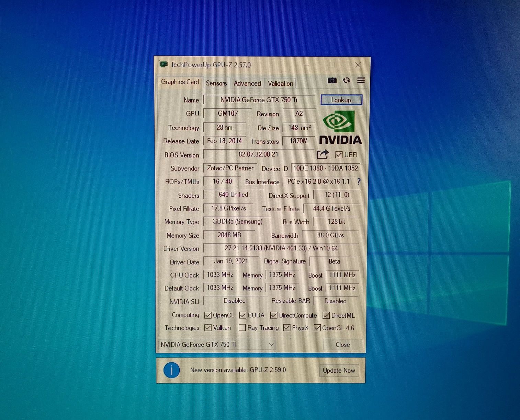Click the NVIDIA logo image
This screenshot has width=520, height=420.
coord(340,127)
